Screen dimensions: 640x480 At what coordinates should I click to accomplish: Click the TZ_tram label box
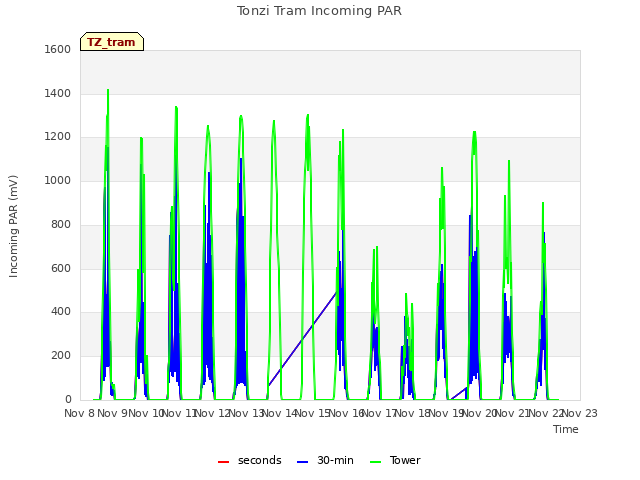[112, 42]
